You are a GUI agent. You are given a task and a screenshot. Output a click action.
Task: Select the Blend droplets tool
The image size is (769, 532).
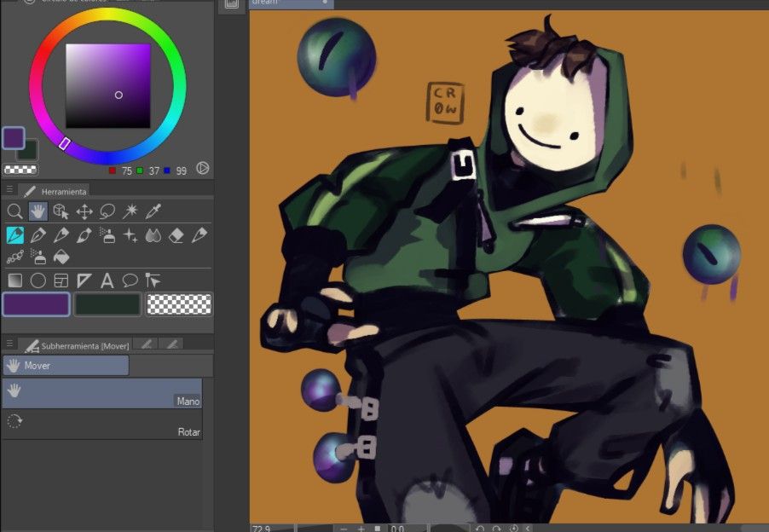(x=153, y=235)
